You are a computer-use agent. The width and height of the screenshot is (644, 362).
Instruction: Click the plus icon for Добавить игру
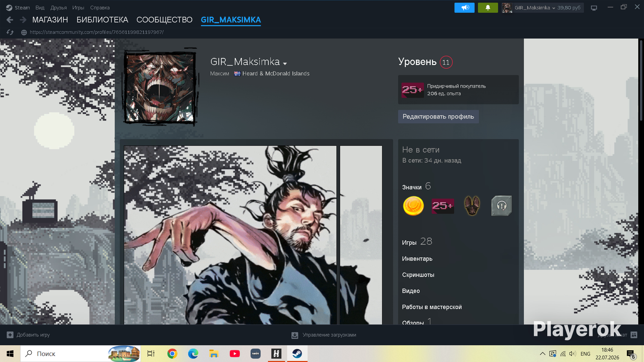(x=10, y=335)
